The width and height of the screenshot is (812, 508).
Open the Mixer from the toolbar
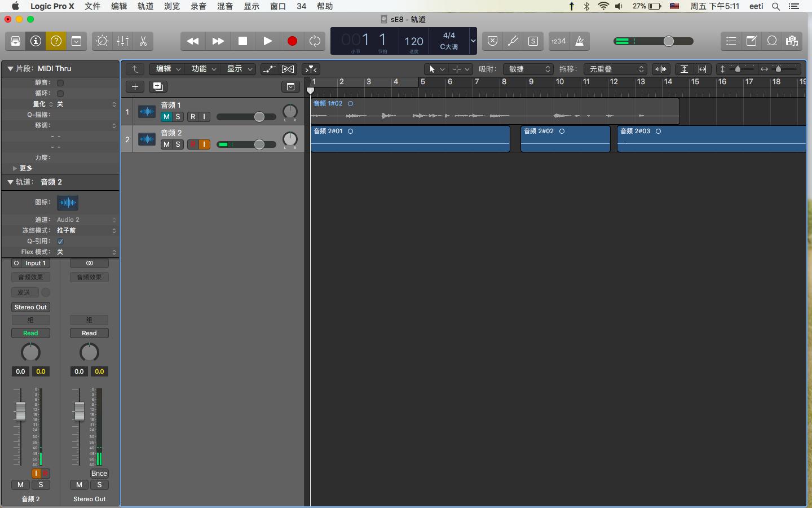tap(122, 41)
